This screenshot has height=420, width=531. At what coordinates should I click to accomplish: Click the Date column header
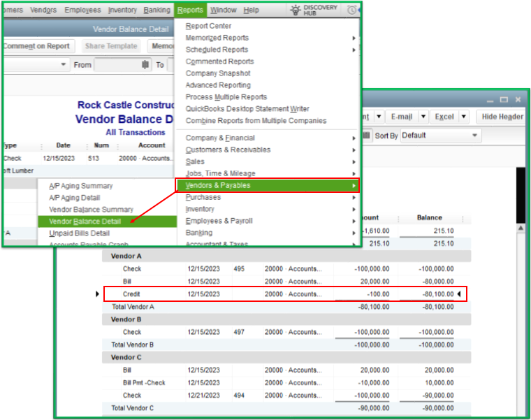(64, 145)
